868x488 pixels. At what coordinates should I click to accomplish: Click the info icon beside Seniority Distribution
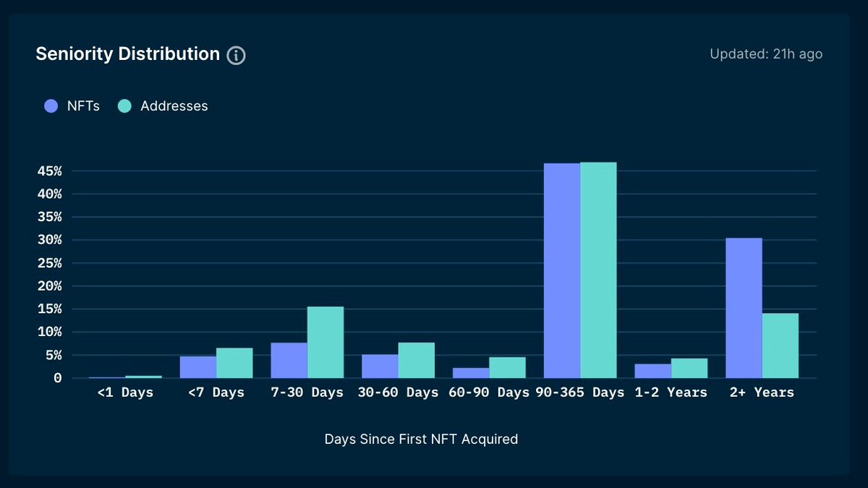(x=236, y=56)
